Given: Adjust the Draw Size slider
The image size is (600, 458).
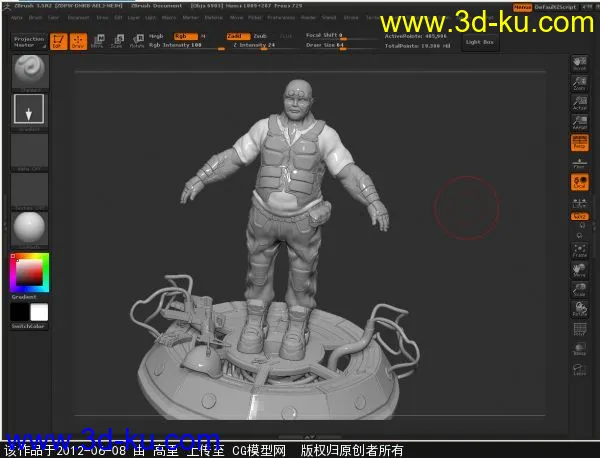Looking at the screenshot, I should point(341,46).
